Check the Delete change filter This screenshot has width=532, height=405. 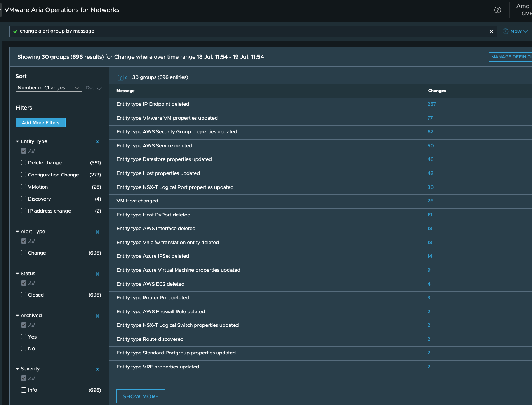24,162
